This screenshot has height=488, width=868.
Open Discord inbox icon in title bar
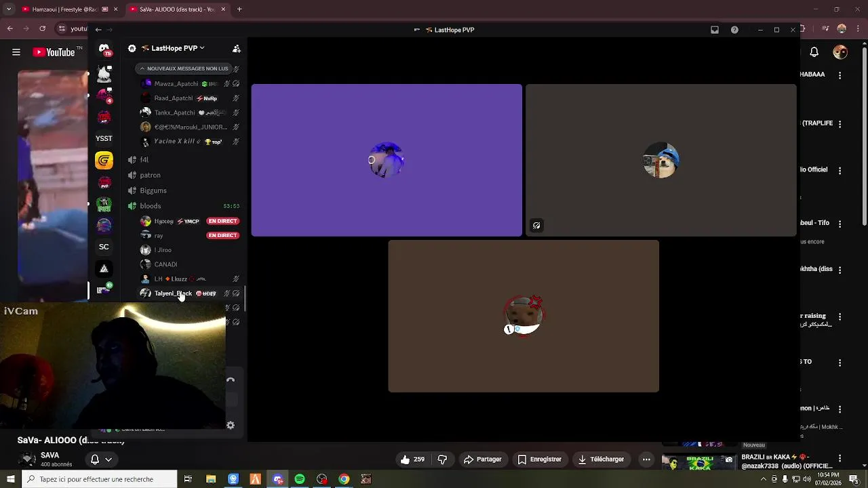[715, 30]
